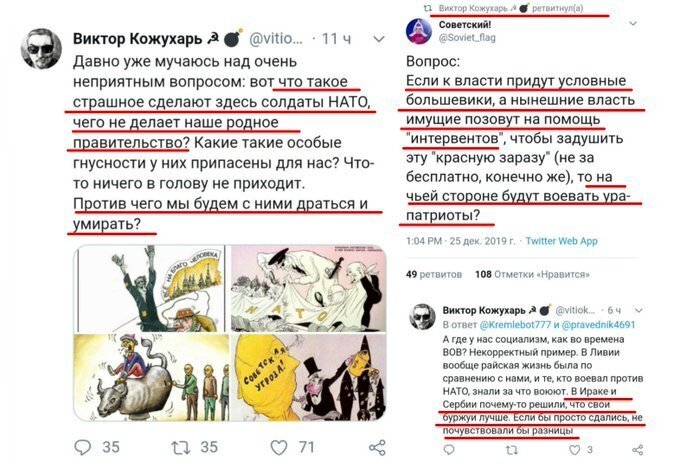Open the @Kremlebot777 mention link
Image resolution: width=680 pixels, height=467 pixels.
click(515, 324)
